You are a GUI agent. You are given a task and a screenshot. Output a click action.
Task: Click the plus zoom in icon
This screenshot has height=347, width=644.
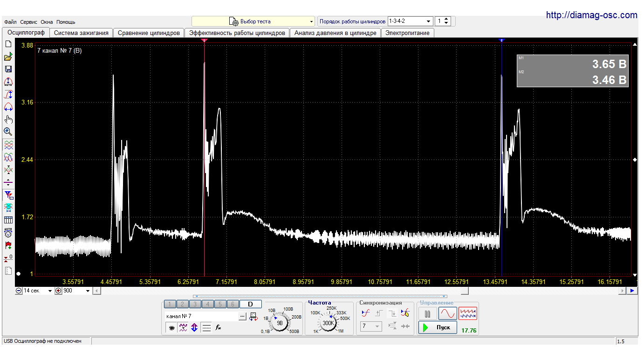58,291
